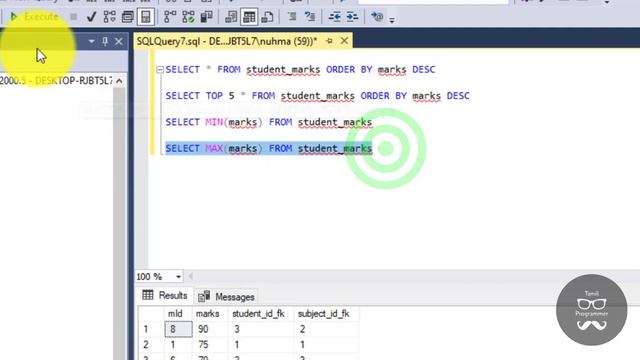The width and height of the screenshot is (640, 360).
Task: Decrease indent of selected lines
Action: (335, 17)
